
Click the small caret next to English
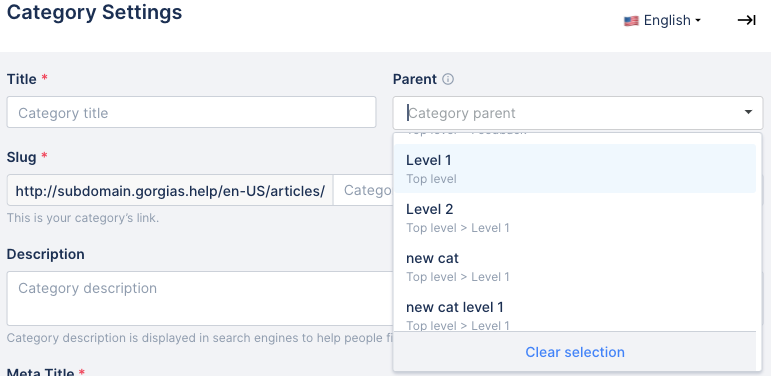(697, 21)
